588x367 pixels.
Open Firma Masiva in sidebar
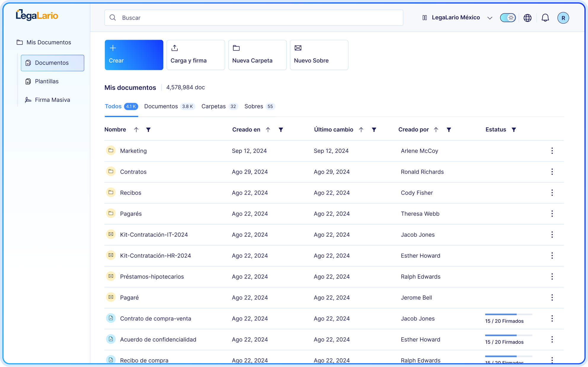(52, 100)
